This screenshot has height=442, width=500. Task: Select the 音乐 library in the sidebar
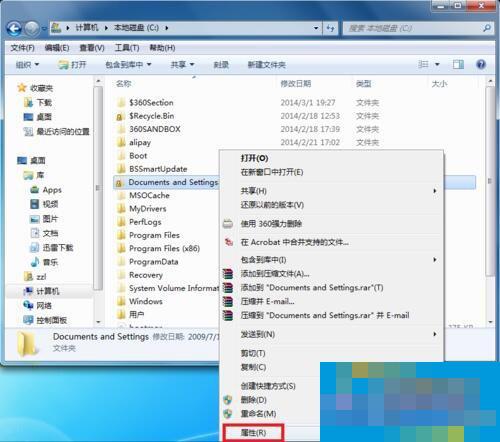click(x=50, y=262)
